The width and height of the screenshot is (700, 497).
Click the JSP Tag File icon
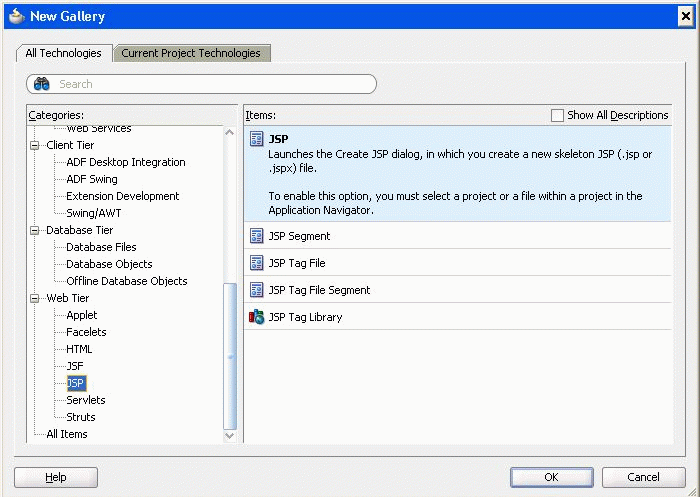[256, 263]
